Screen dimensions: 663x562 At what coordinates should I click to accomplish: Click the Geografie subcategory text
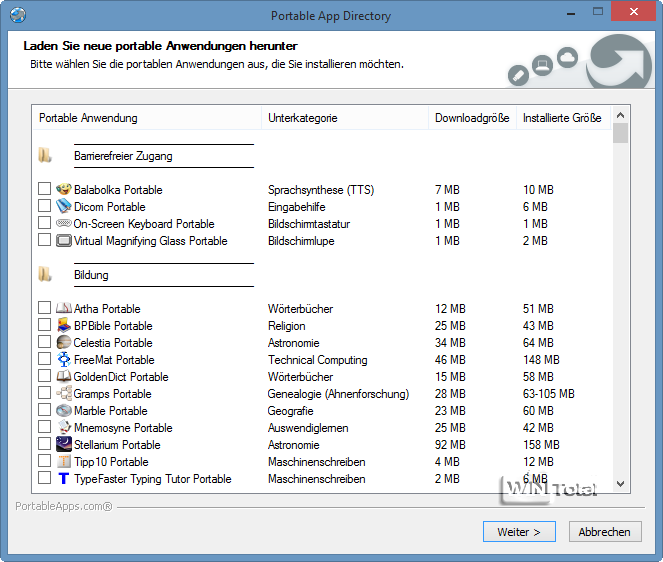pyautogui.click(x=290, y=411)
